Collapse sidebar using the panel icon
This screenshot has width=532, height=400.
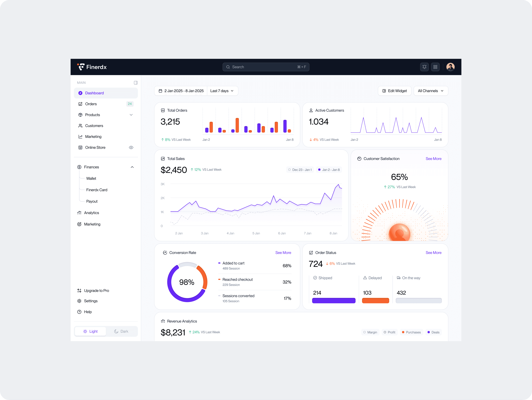(136, 83)
